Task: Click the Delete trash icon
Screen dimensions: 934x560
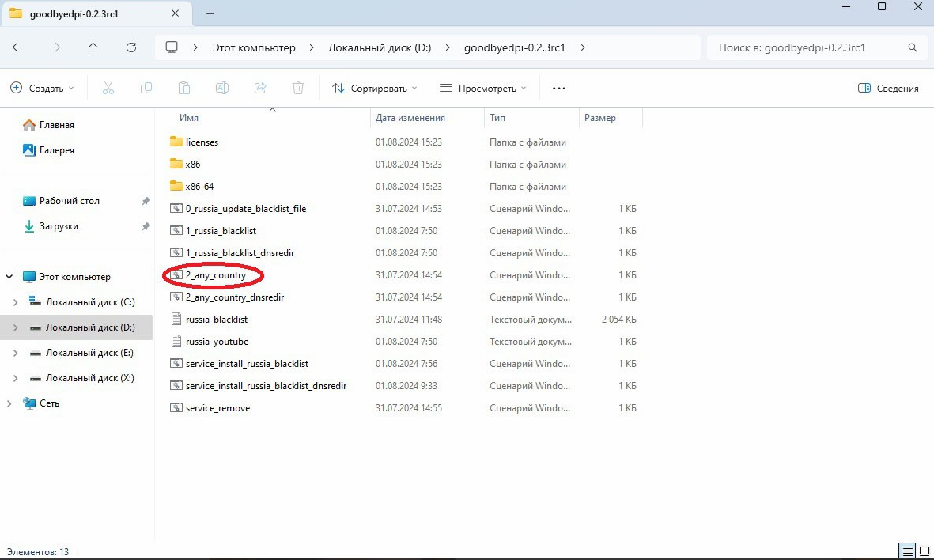Action: pyautogui.click(x=298, y=88)
